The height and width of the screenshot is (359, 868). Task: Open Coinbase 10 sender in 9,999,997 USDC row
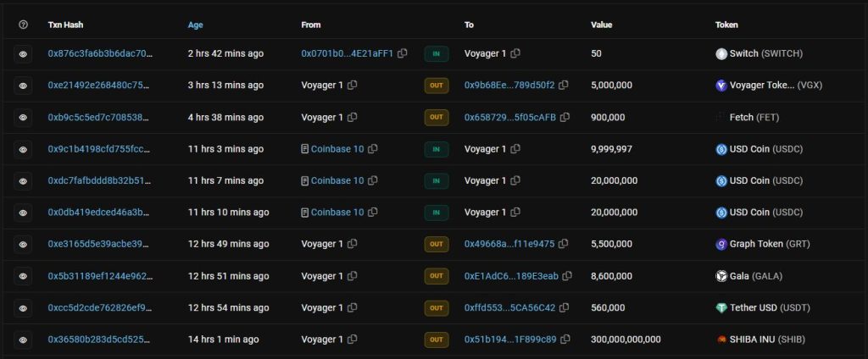(x=337, y=149)
